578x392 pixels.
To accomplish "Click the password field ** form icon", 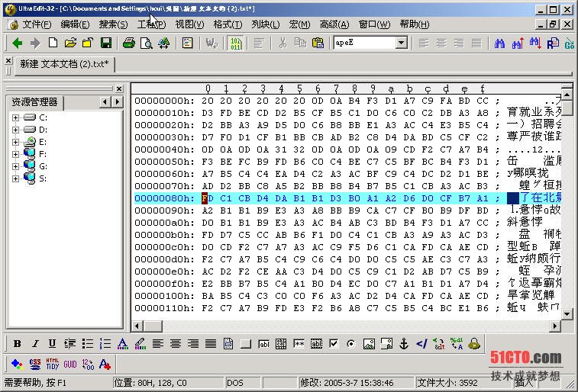I will tap(299, 344).
